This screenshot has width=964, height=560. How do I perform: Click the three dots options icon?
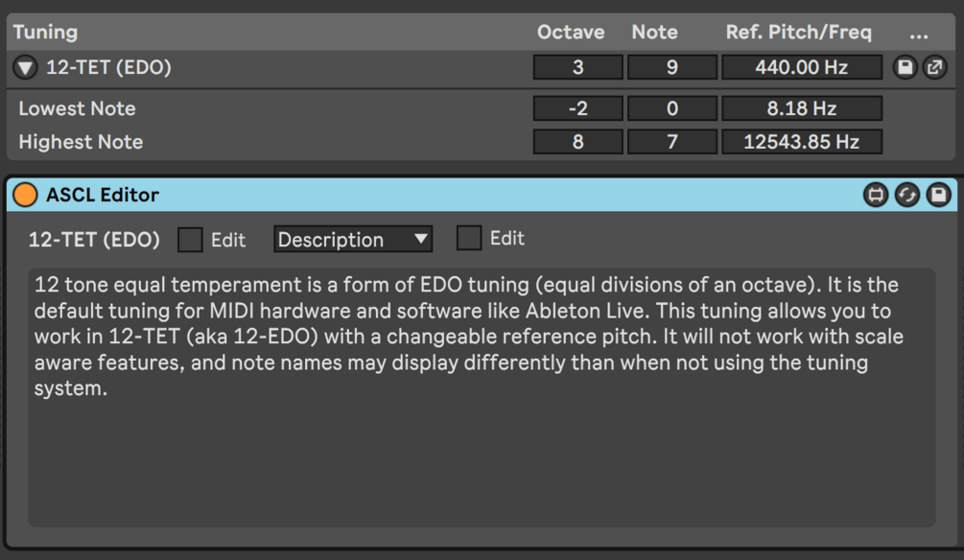tap(919, 34)
